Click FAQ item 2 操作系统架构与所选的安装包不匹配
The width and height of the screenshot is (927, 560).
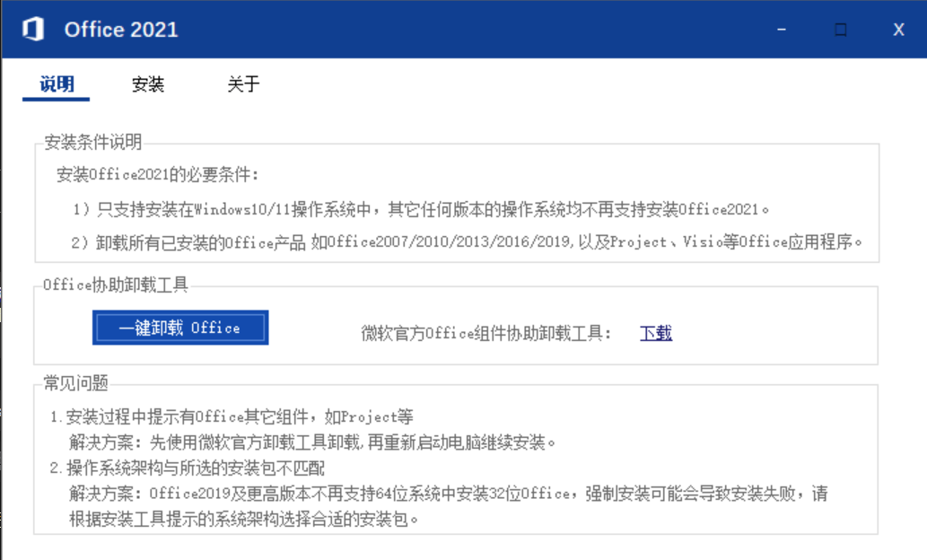click(188, 468)
